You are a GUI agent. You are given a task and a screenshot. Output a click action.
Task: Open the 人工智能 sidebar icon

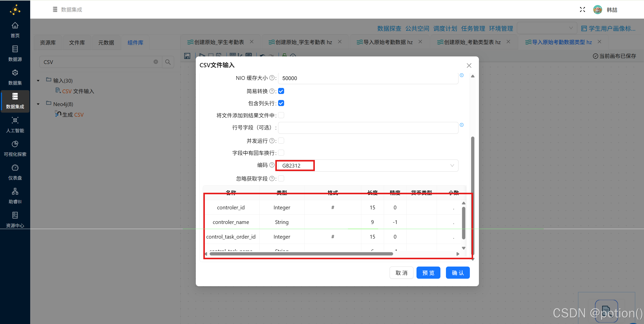(15, 120)
